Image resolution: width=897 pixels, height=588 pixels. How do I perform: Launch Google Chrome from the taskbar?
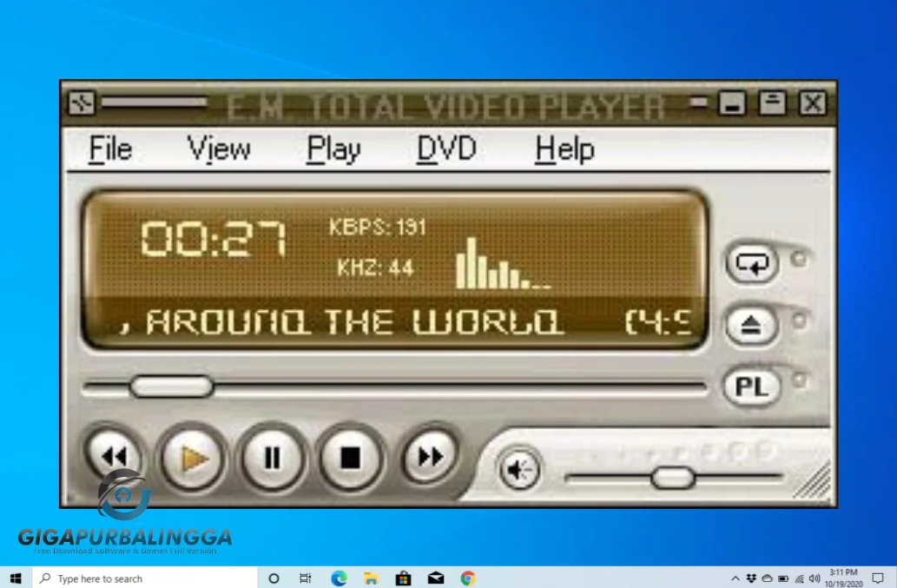pyautogui.click(x=468, y=578)
